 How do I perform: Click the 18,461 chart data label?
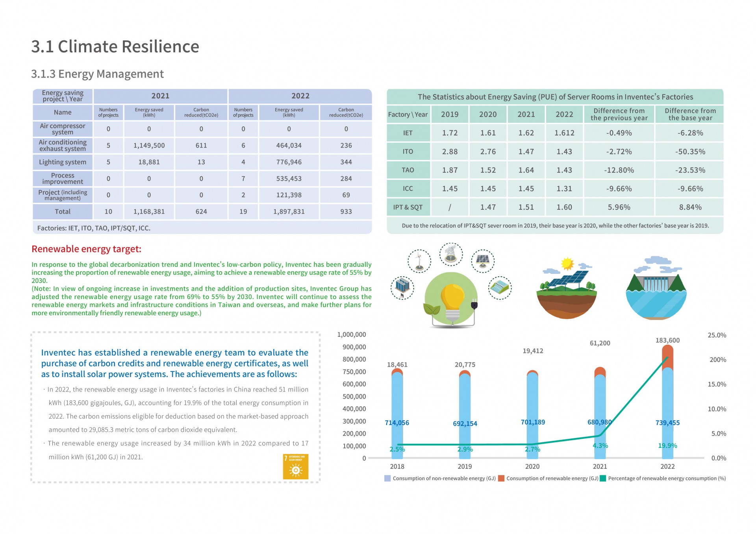(x=397, y=365)
